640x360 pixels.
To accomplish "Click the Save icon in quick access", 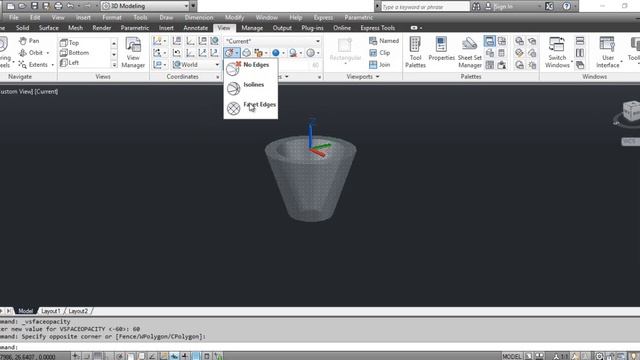I will (34, 6).
